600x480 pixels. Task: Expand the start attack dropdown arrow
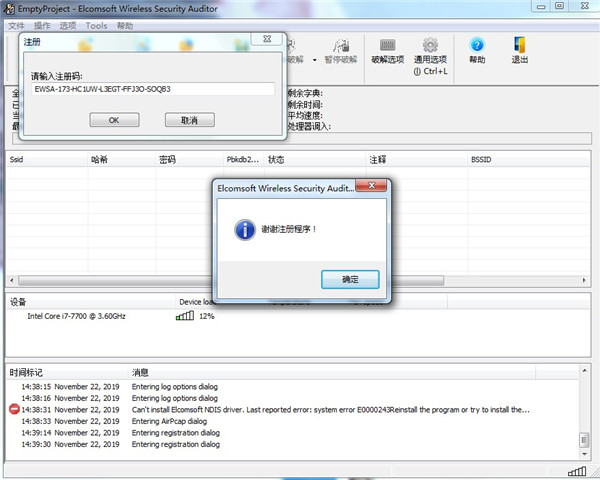click(315, 60)
